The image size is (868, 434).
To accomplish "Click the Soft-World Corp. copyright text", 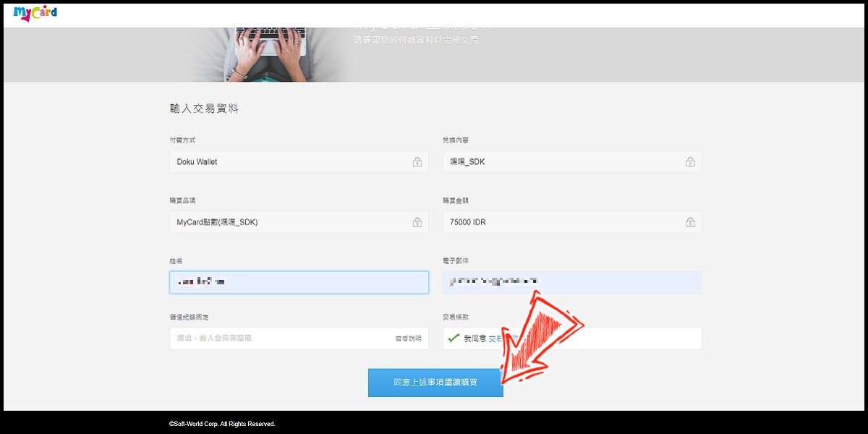I will pos(222,424).
